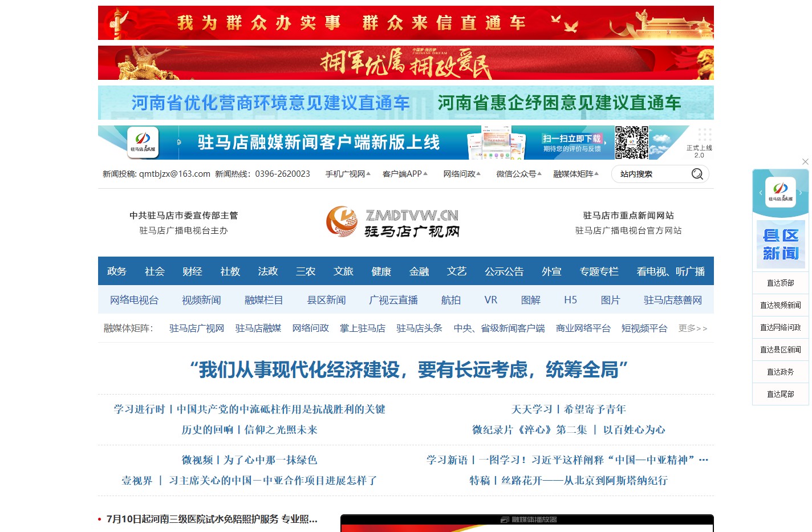The height and width of the screenshot is (532, 812).
Task: Open the 文旅 navigation tab
Action: coord(343,271)
